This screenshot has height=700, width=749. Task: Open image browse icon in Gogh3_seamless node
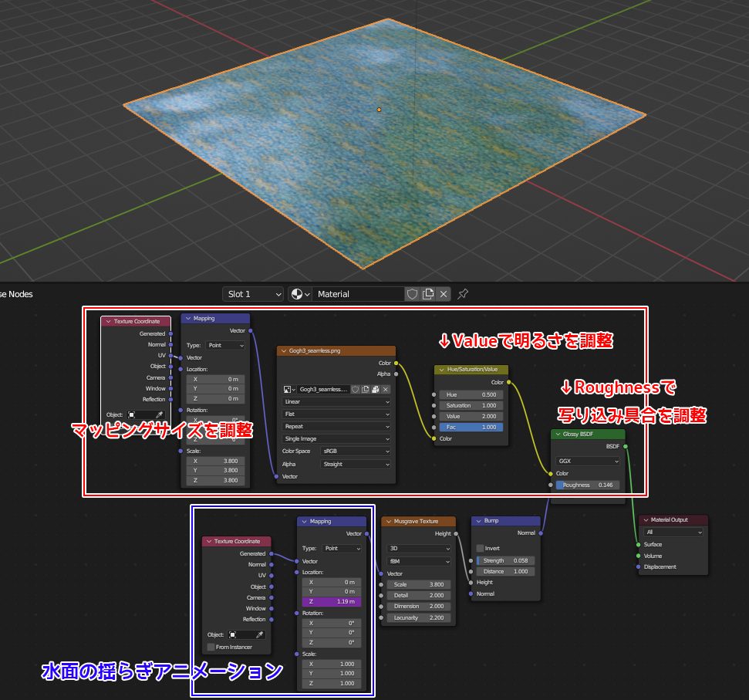point(289,390)
